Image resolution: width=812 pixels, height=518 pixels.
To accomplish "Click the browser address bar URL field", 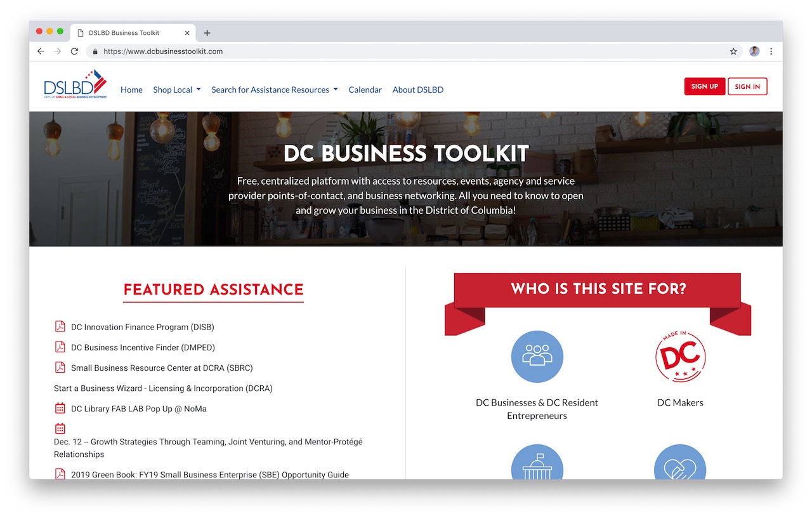I will click(x=406, y=51).
